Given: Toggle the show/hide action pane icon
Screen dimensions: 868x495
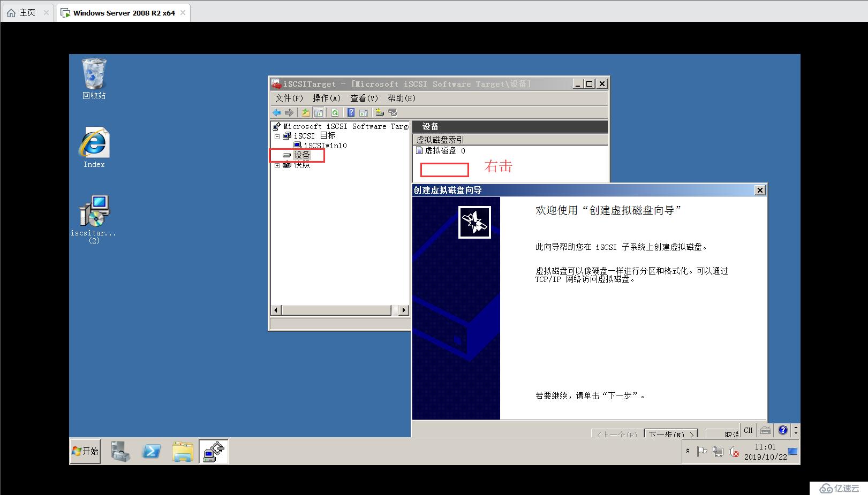Looking at the screenshot, I should [x=364, y=112].
